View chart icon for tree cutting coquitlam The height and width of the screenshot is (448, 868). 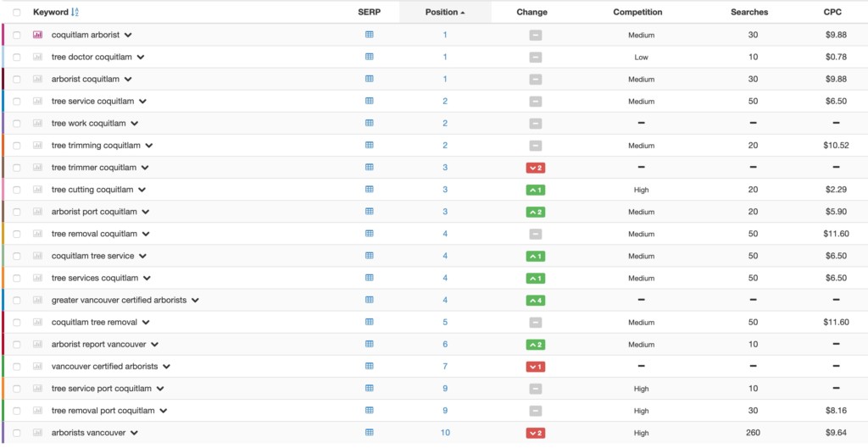tap(37, 190)
